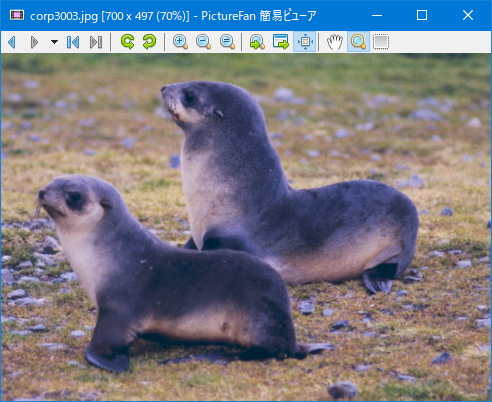Click the PictureFan app icon in the title bar
Viewport: 492px width, 402px height.
[x=17, y=15]
